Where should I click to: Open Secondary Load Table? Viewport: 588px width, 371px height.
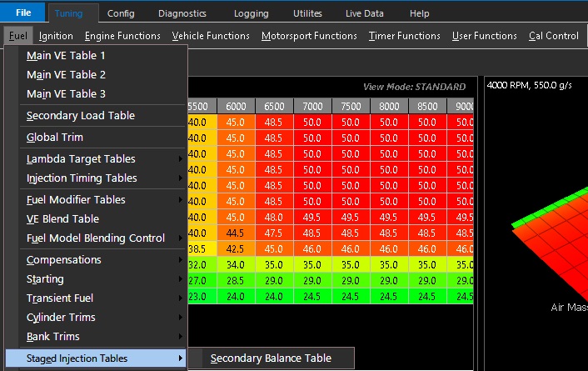(x=97, y=116)
